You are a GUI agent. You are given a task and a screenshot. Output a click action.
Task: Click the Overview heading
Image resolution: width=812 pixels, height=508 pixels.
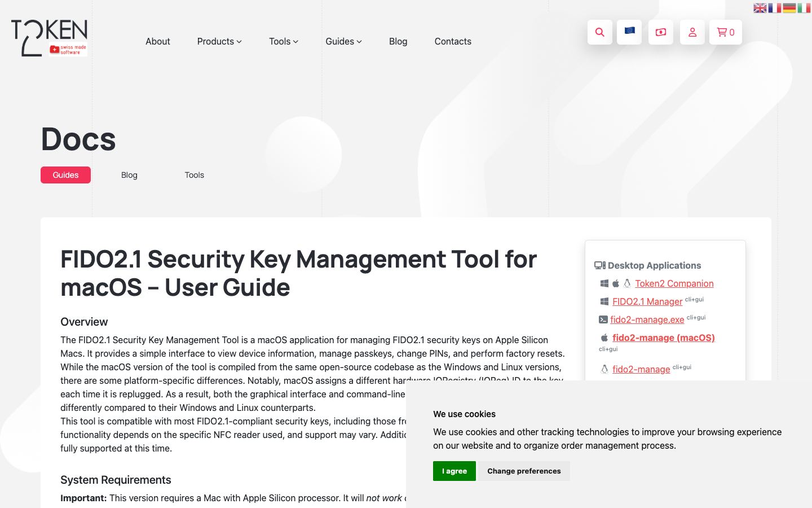[84, 322]
